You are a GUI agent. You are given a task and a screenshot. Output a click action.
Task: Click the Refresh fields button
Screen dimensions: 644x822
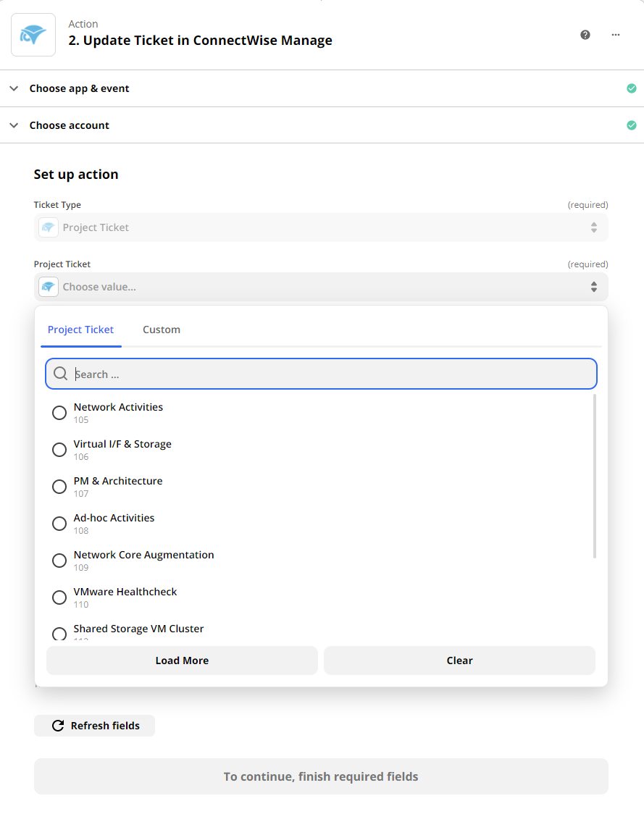[x=94, y=726]
